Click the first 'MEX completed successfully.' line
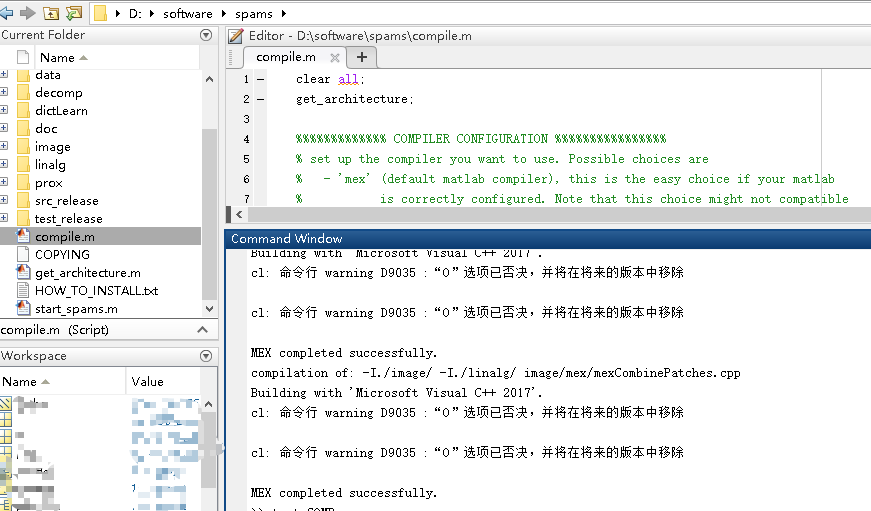Screen dimensions: 871x511 pos(344,353)
